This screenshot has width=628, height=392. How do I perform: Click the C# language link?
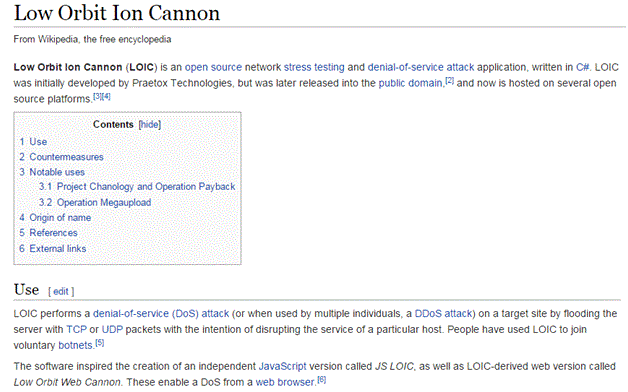click(x=582, y=67)
